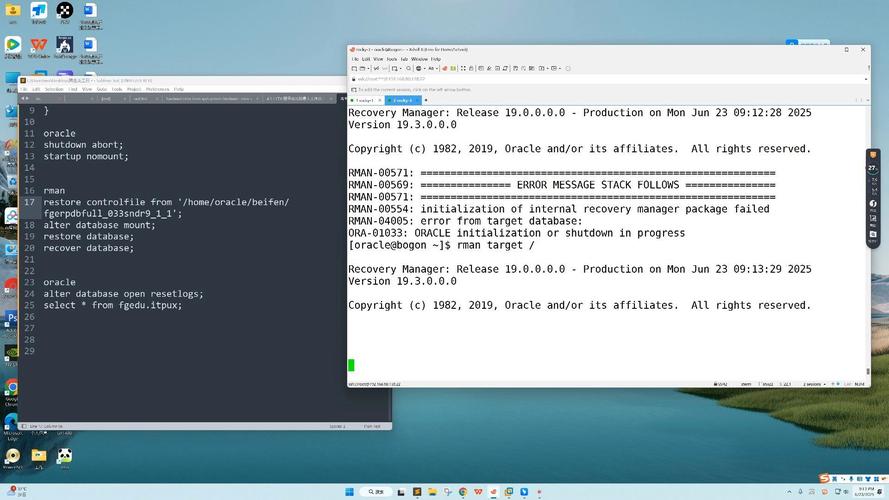Open the Help menu in Xshell
The height and width of the screenshot is (500, 889).
click(435, 59)
